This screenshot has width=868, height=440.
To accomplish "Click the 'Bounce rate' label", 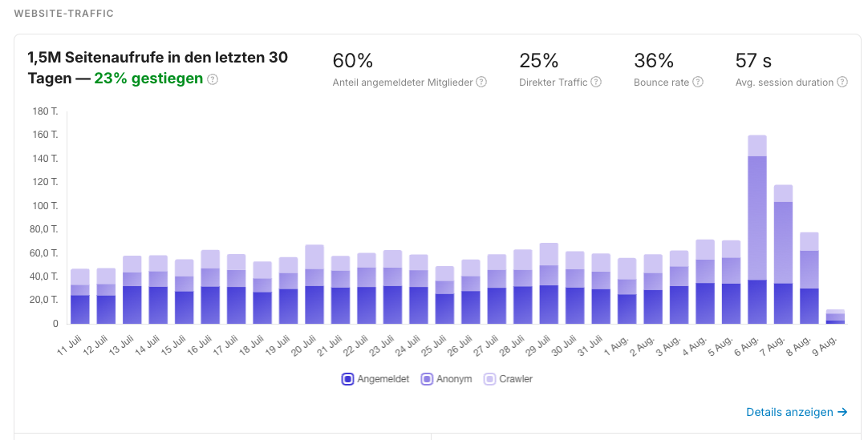I will coord(662,83).
